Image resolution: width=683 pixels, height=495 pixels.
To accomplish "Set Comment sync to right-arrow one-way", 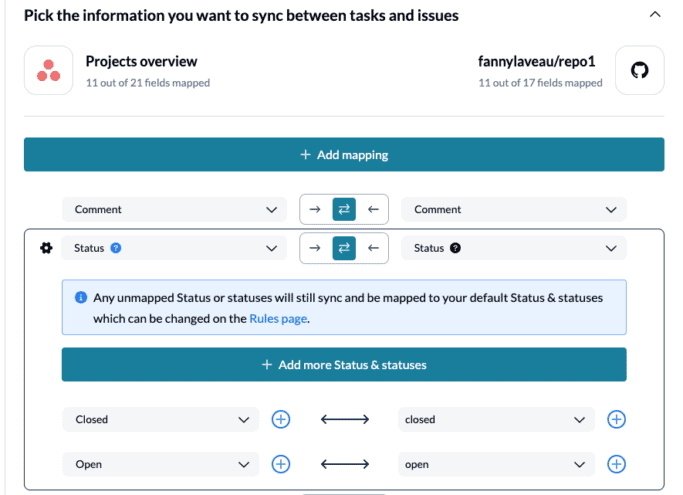I will pos(315,209).
